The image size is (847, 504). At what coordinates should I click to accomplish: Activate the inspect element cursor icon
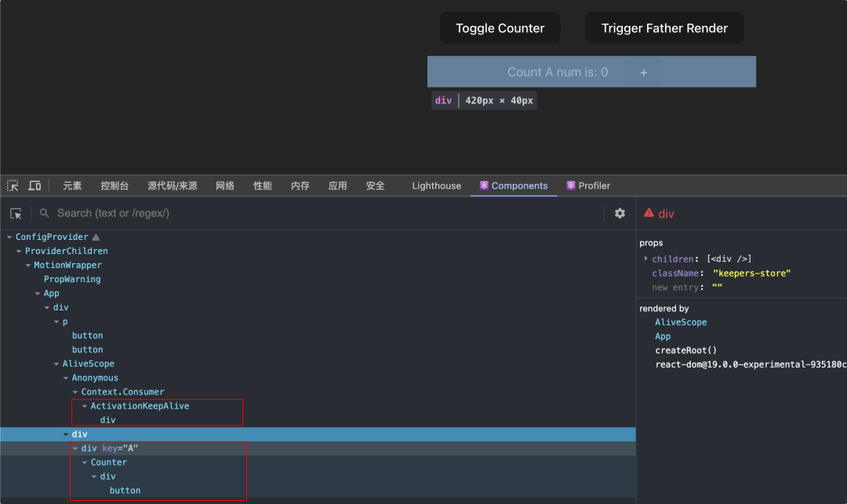coord(13,185)
